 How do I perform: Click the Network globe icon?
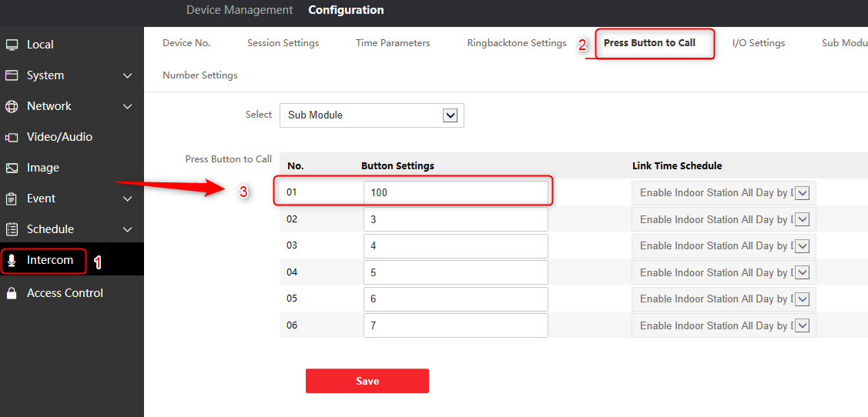tap(12, 106)
